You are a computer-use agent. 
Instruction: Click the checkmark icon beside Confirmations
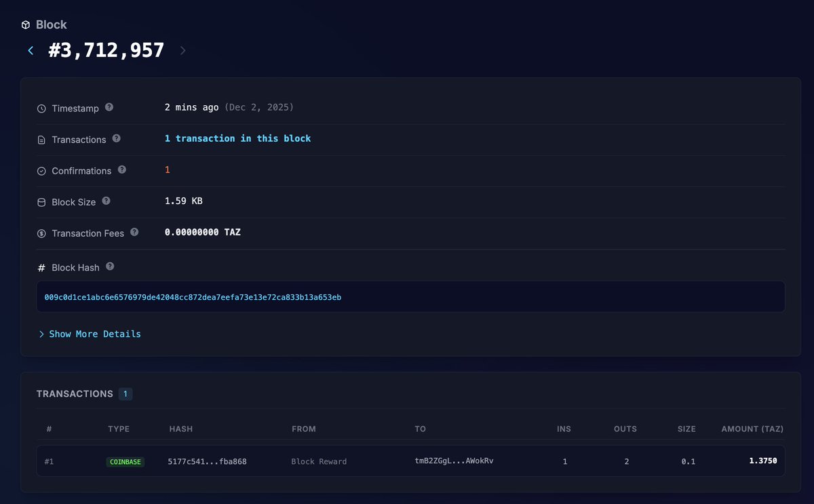point(41,171)
